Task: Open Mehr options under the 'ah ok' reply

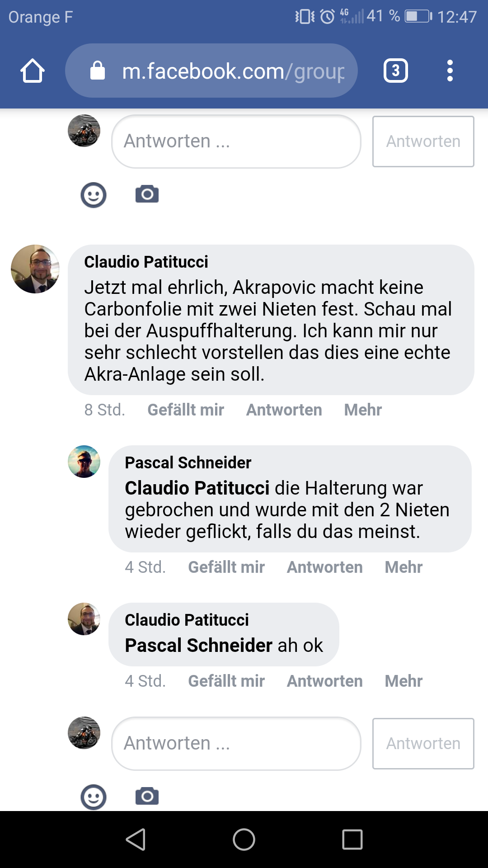Action: 404,681
